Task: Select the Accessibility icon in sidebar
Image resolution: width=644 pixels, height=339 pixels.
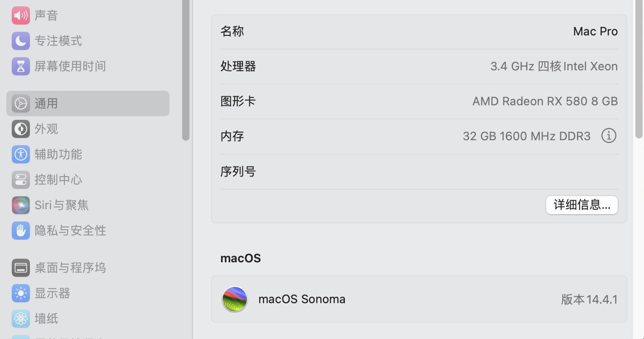Action: click(21, 154)
